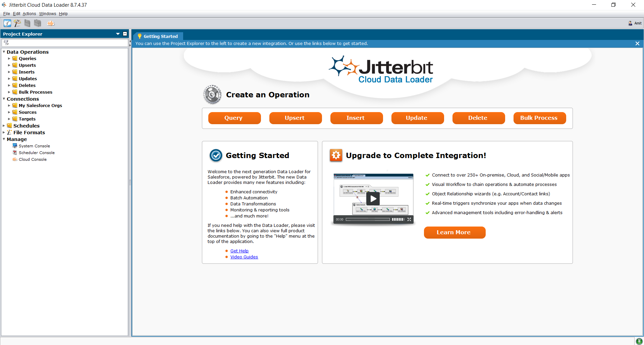The image size is (644, 345).
Task: Click the video progress bar
Action: coord(368,219)
